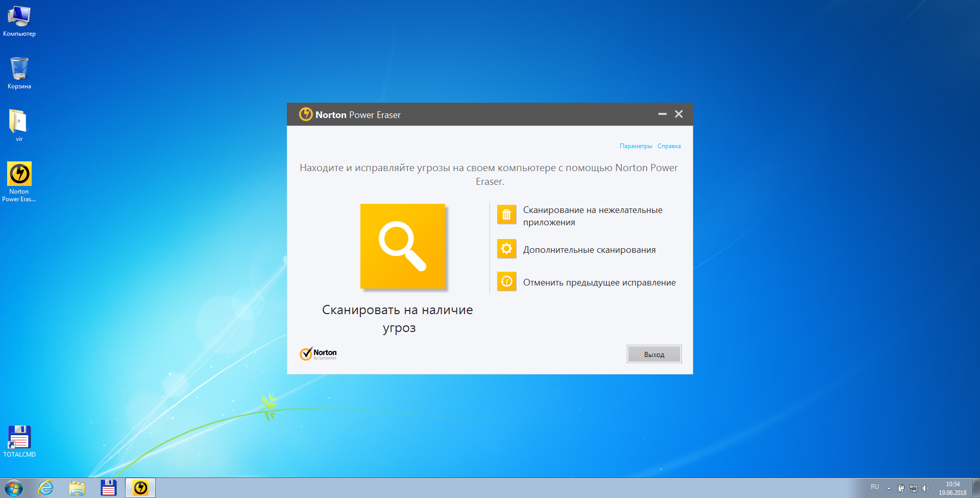
Task: Select the TOTALCMD desktop shortcut
Action: (19, 441)
